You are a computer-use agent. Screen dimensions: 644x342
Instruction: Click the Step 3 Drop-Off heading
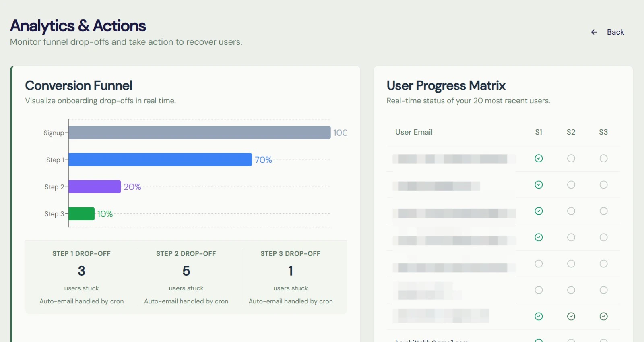291,253
